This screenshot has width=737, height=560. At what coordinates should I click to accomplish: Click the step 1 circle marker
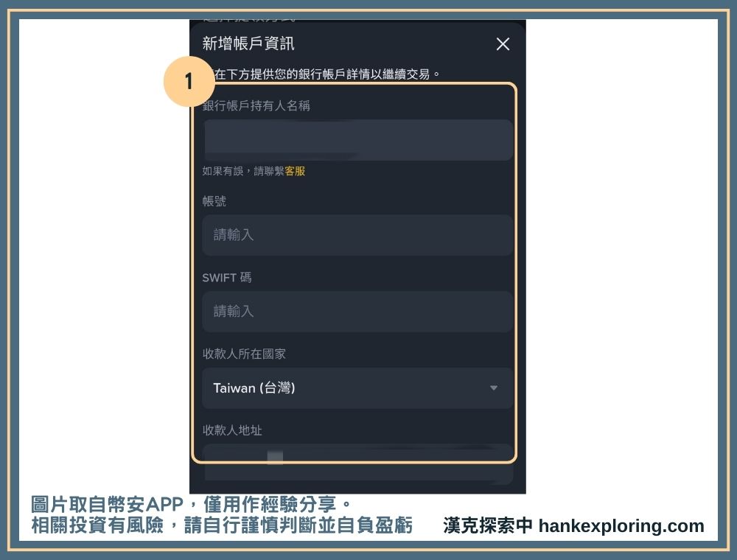pos(190,81)
